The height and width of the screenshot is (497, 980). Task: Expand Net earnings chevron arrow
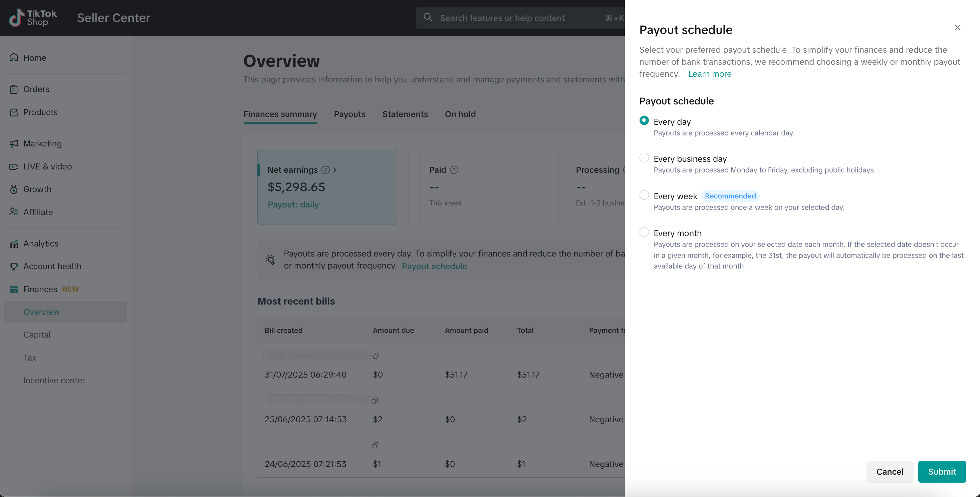[335, 170]
